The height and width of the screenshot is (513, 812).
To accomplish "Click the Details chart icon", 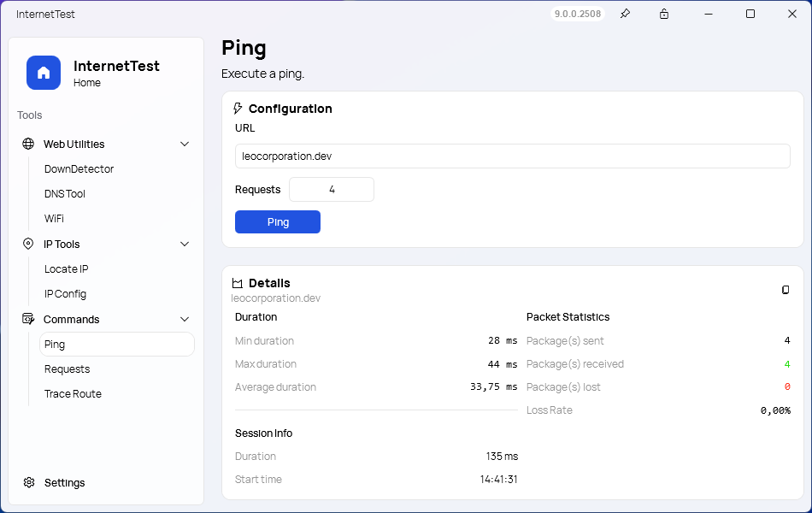I will (x=238, y=283).
